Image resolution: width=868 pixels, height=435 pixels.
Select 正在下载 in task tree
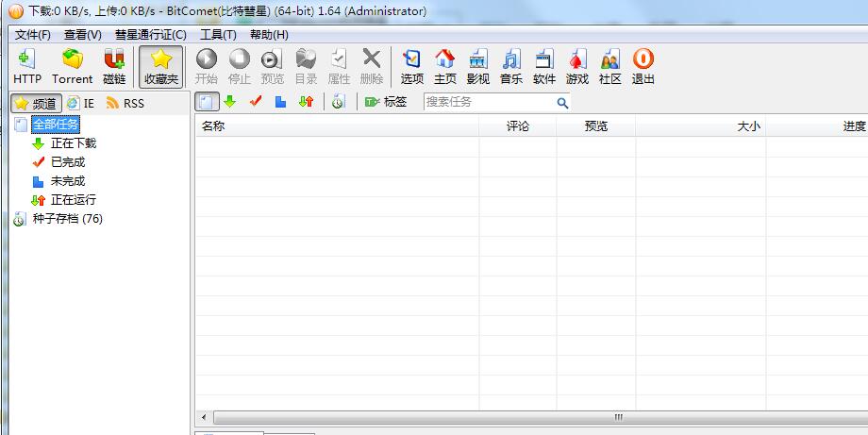click(x=73, y=143)
